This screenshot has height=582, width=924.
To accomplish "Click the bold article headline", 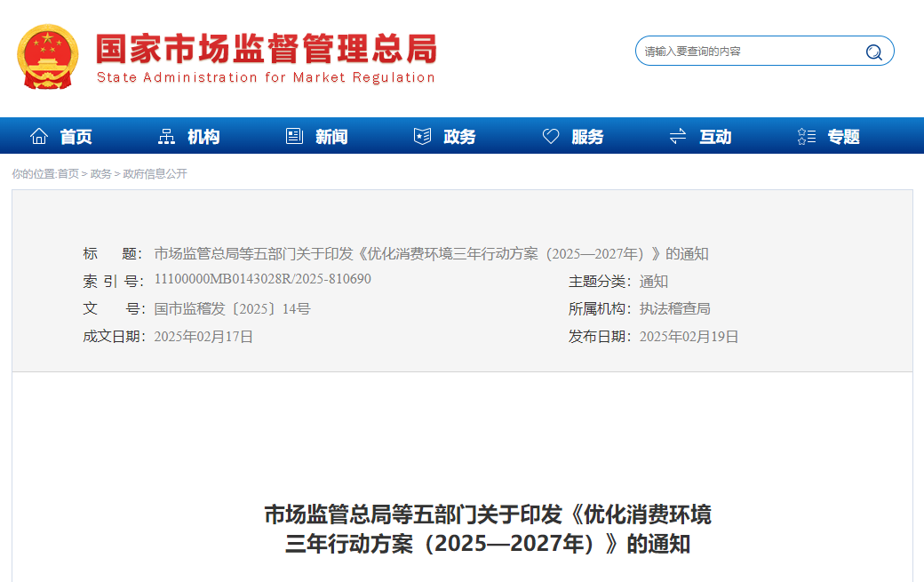I will [488, 529].
